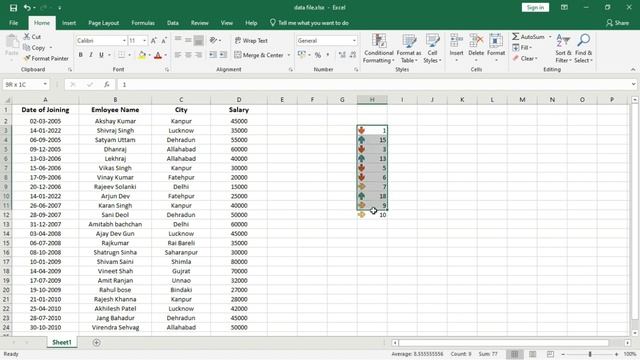The image size is (640, 360).
Task: Toggle Italic formatting
Action: [x=91, y=55]
